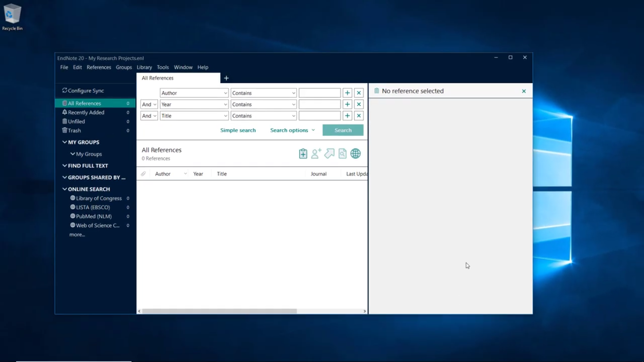The image size is (644, 362).
Task: Click the PubMed (NLM) globe icon
Action: pyautogui.click(x=73, y=216)
